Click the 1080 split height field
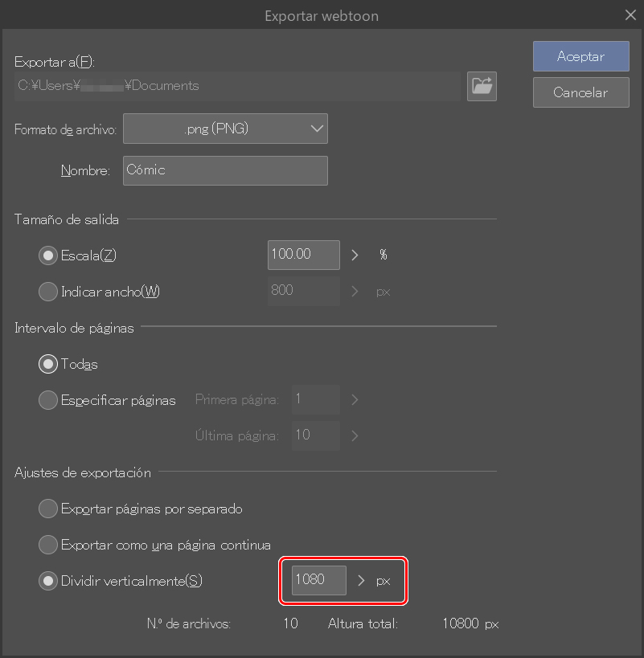The image size is (644, 658). [x=318, y=580]
